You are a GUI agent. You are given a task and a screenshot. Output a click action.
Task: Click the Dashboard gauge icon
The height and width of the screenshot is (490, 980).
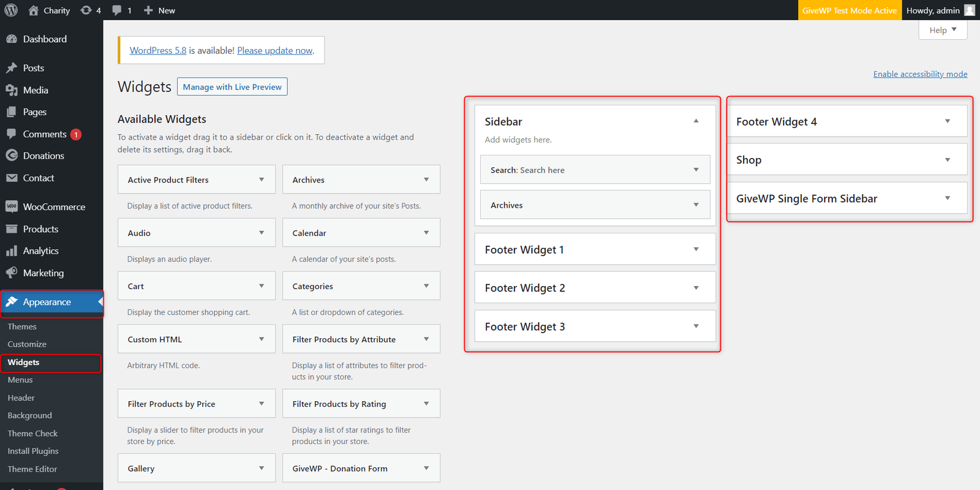click(x=12, y=39)
